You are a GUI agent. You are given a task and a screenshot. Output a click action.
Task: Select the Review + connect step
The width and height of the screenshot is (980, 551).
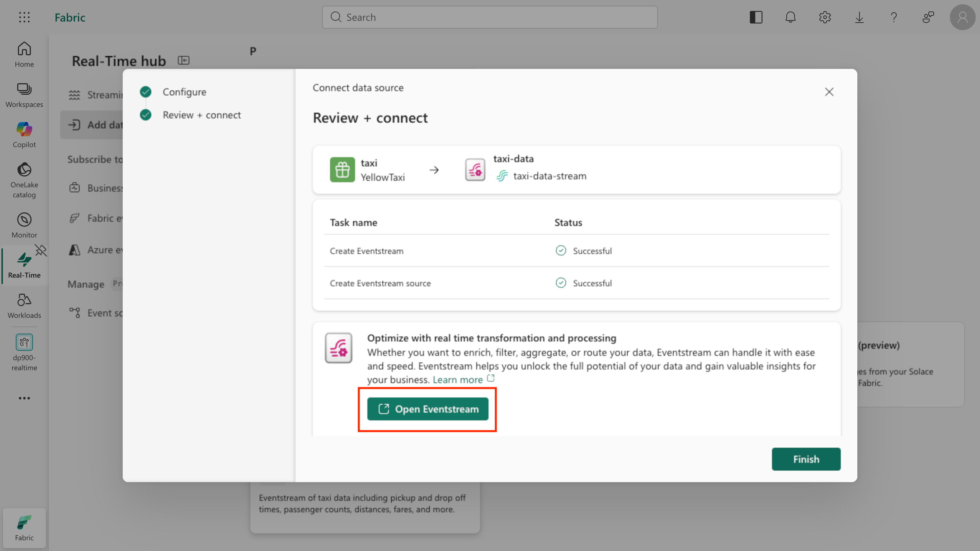(190, 115)
